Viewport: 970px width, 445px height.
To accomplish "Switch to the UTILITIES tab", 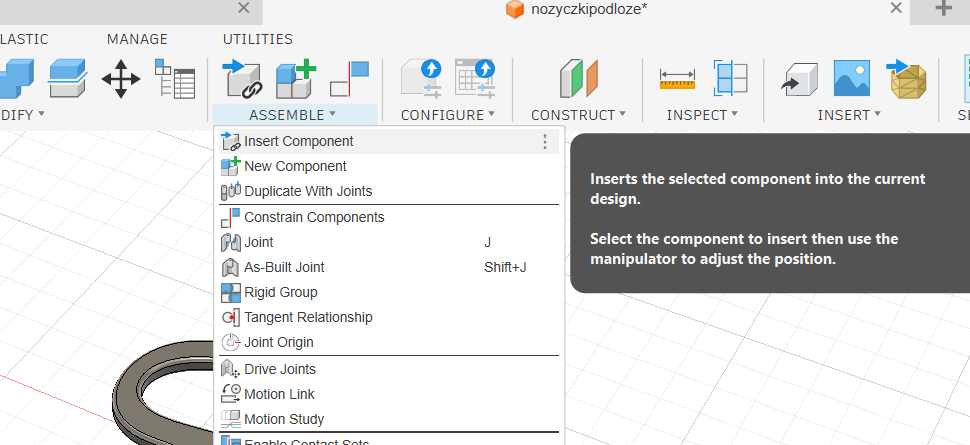I will [x=258, y=39].
